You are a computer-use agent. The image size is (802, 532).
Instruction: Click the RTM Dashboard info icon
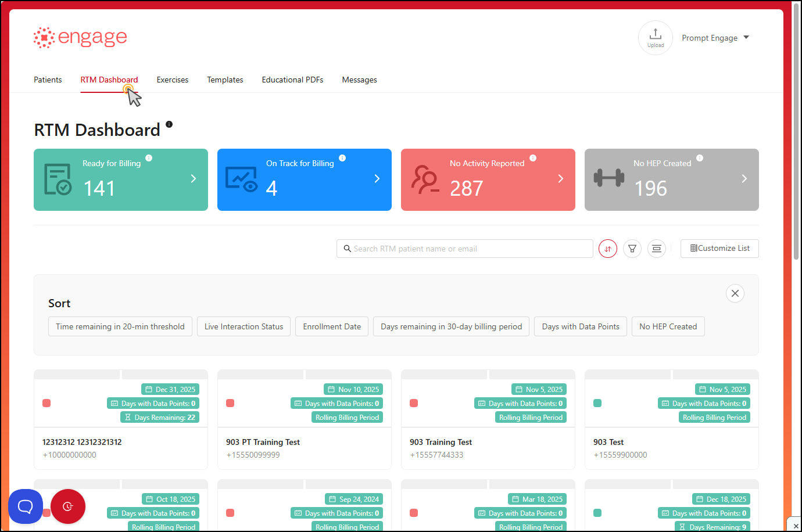point(169,124)
